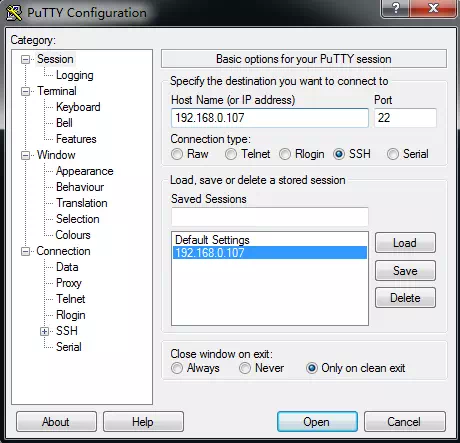Image resolution: width=460 pixels, height=443 pixels.
Task: Click the Saved Sessions name field
Action: [x=270, y=217]
